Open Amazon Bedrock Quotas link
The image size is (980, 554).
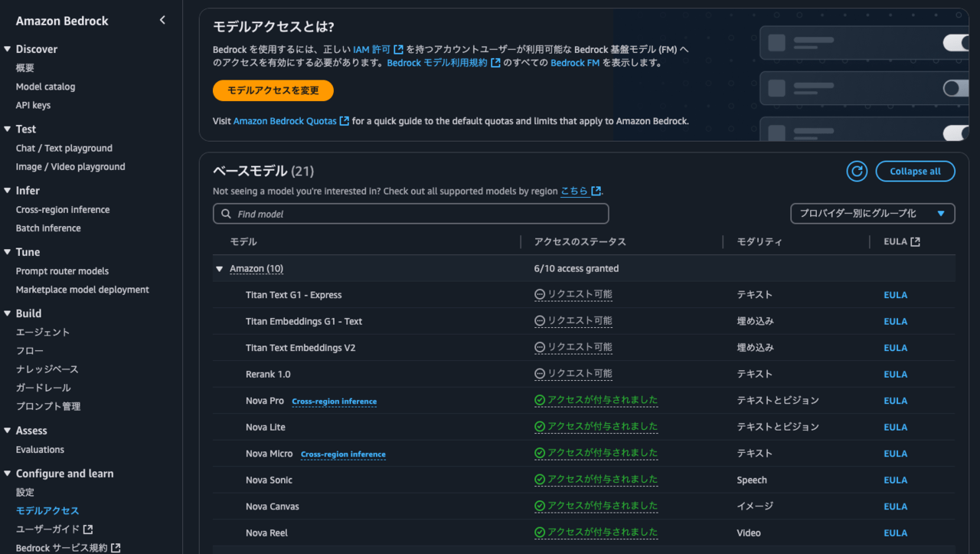291,121
